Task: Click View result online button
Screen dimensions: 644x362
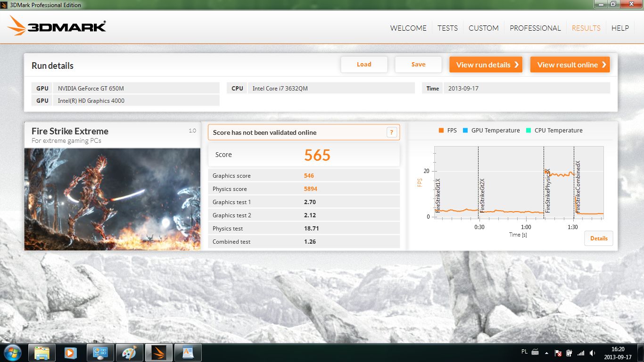Action: click(570, 65)
